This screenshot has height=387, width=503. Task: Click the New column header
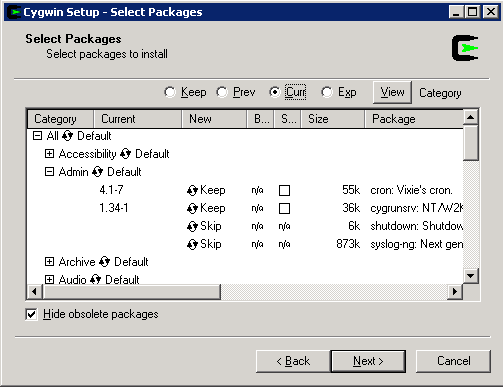[x=214, y=119]
